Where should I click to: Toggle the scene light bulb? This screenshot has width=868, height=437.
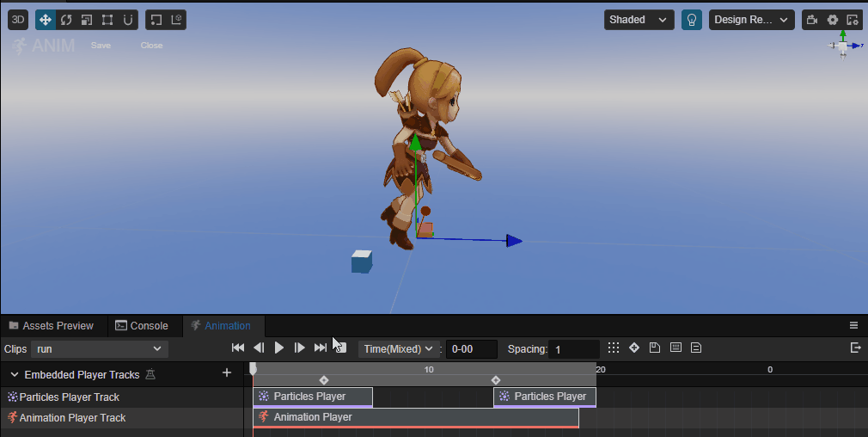pyautogui.click(x=692, y=20)
